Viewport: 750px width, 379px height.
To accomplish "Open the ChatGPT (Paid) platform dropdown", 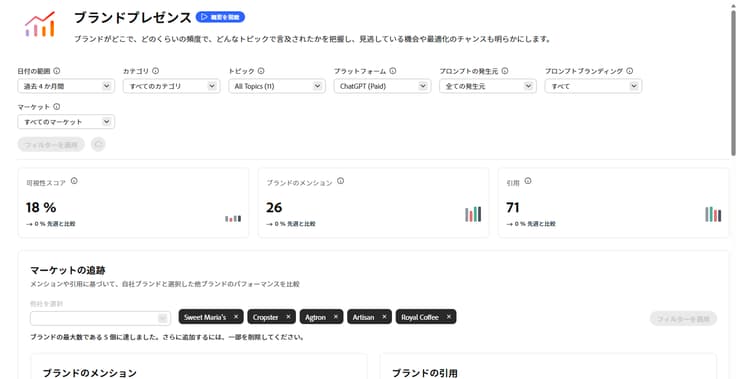I will pyautogui.click(x=382, y=86).
